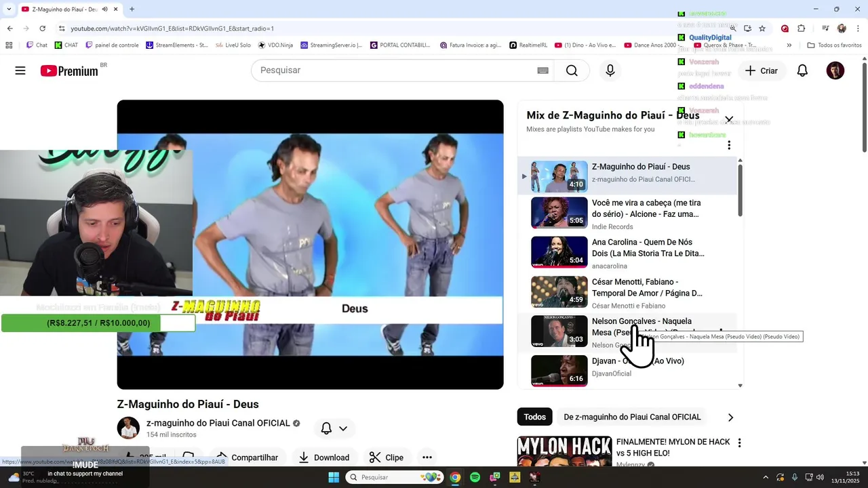
Task: Open Todos os favoritos bookmarks folder
Action: [x=834, y=45]
